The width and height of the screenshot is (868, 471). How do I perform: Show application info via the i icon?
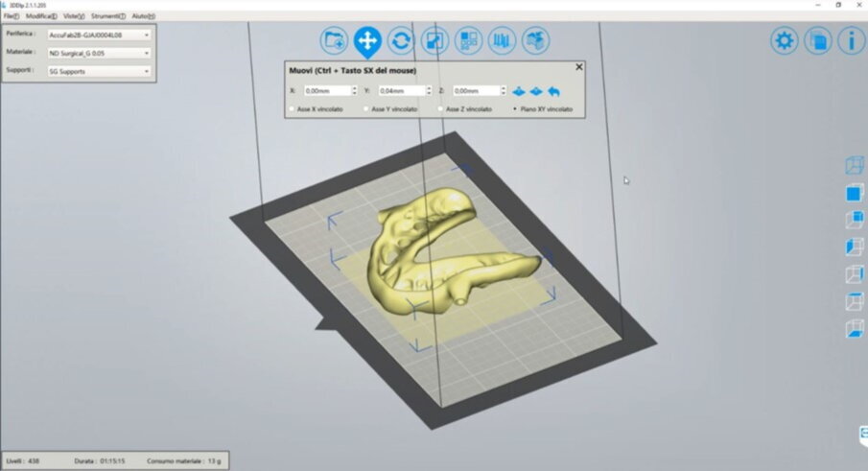click(851, 40)
